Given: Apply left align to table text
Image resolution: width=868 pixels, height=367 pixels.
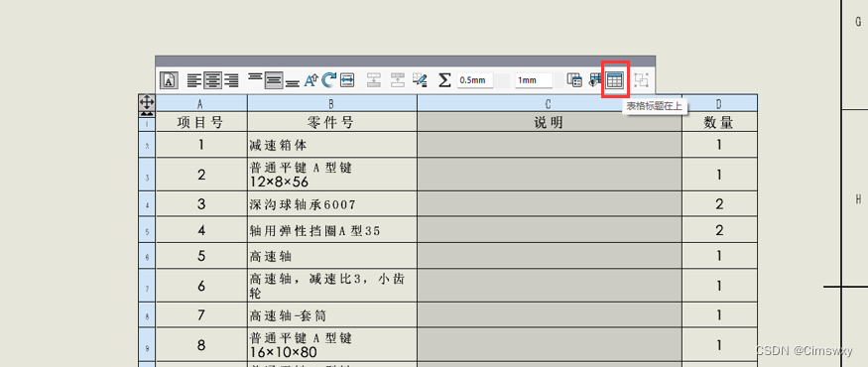Looking at the screenshot, I should tap(194, 80).
